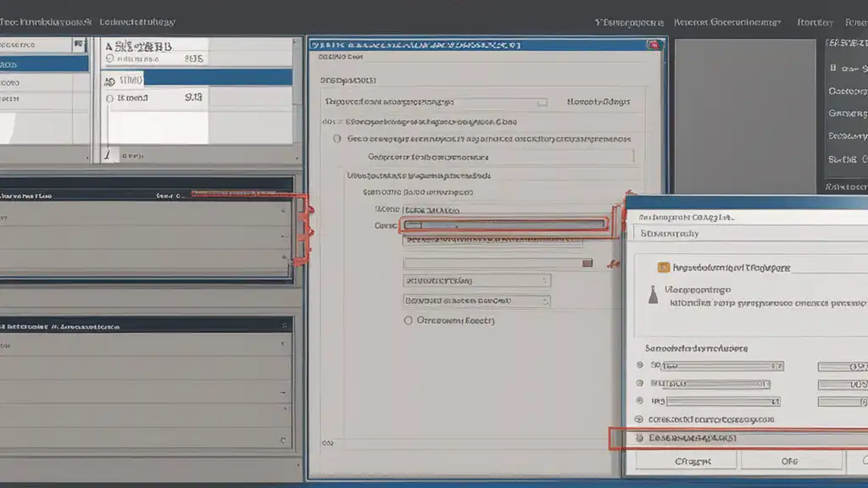This screenshot has width=868, height=488.
Task: Click the red-highlighted slider bar in center dialog
Action: point(505,225)
